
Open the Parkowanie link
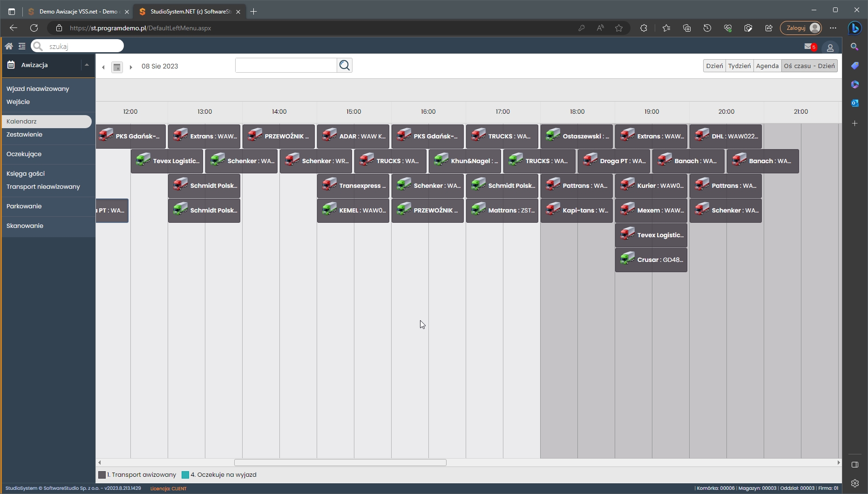pyautogui.click(x=24, y=206)
